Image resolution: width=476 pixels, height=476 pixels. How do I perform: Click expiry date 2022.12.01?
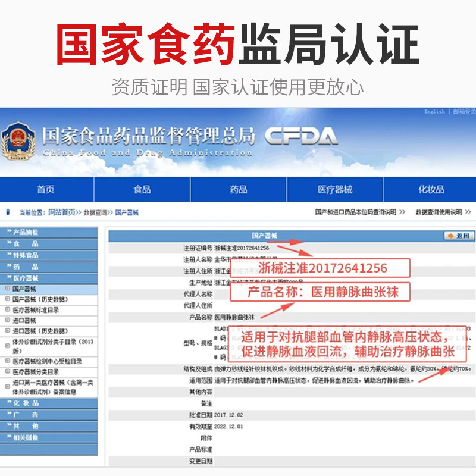pyautogui.click(x=228, y=427)
